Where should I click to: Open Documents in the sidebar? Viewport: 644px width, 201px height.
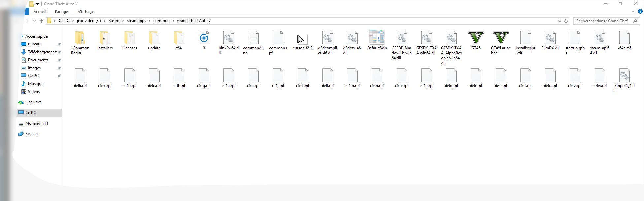pyautogui.click(x=38, y=60)
